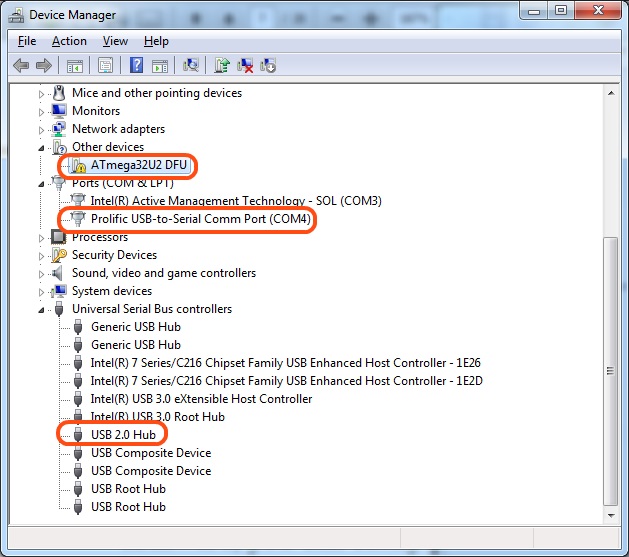Image resolution: width=629 pixels, height=557 pixels.
Task: Select the first USB Composite Device
Action: pos(151,453)
